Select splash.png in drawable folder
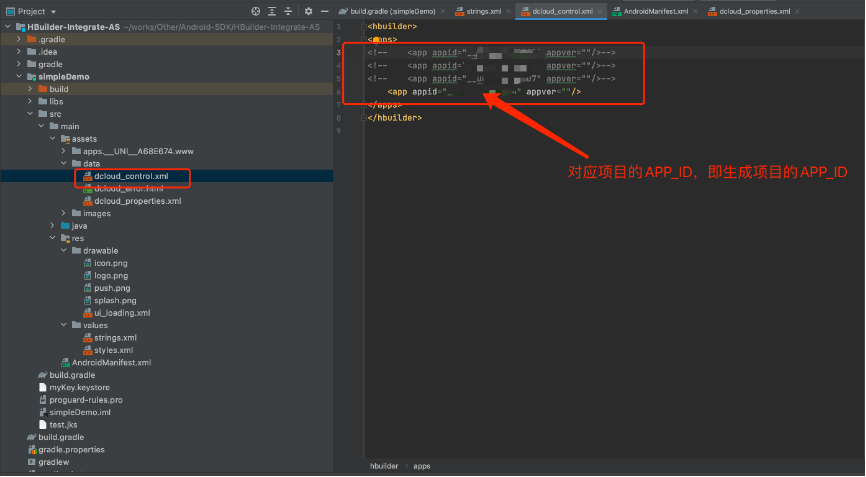Screen dimensions: 866x477 pyautogui.click(x=115, y=300)
